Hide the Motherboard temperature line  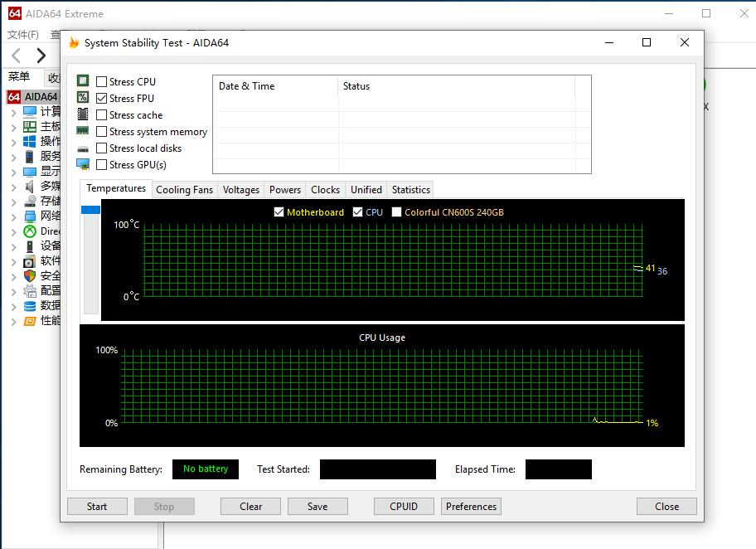(279, 211)
